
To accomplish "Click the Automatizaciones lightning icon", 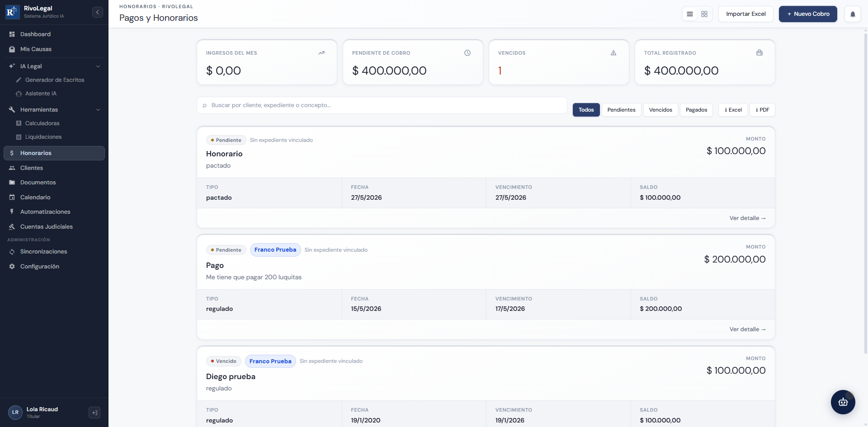I will (x=12, y=212).
